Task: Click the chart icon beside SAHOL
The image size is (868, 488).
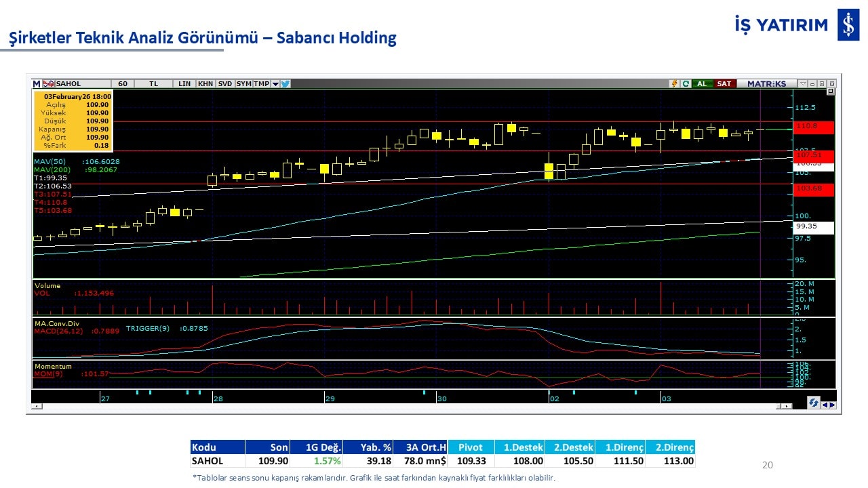Action: (49, 84)
